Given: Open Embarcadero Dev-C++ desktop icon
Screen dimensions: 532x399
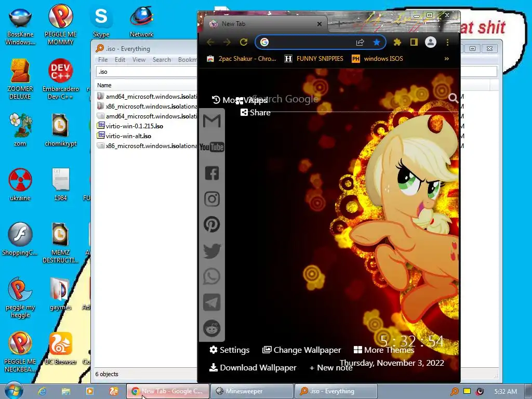Looking at the screenshot, I should pos(60,79).
